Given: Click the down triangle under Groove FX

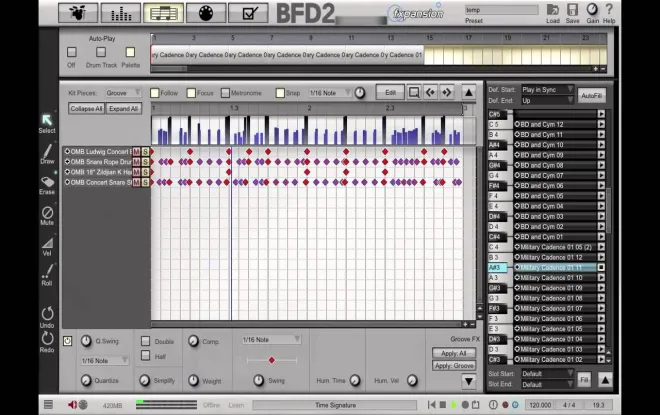Looking at the screenshot, I should tap(468, 381).
